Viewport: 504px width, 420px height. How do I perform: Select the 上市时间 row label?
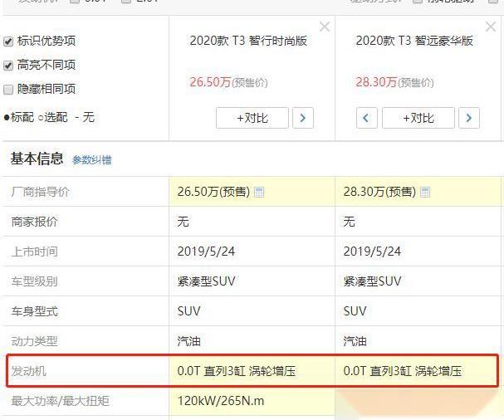click(x=34, y=252)
